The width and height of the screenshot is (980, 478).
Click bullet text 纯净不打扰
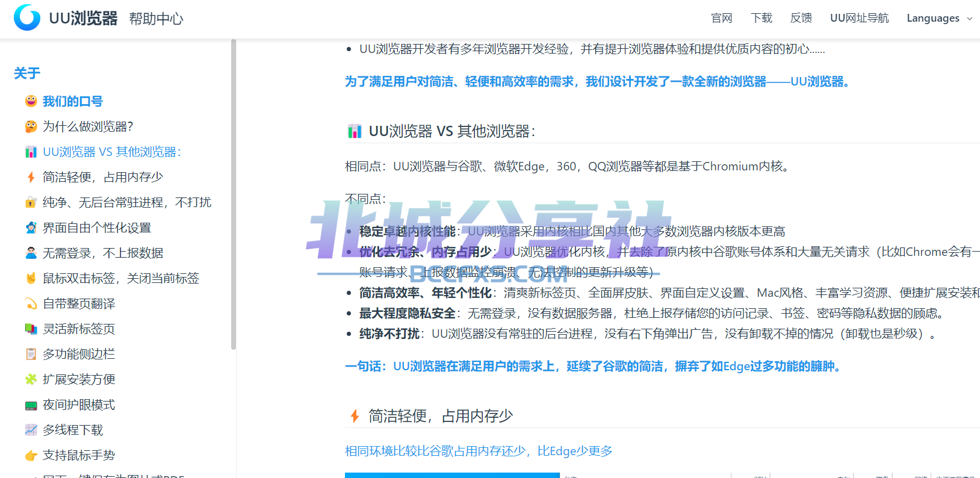[x=389, y=334]
